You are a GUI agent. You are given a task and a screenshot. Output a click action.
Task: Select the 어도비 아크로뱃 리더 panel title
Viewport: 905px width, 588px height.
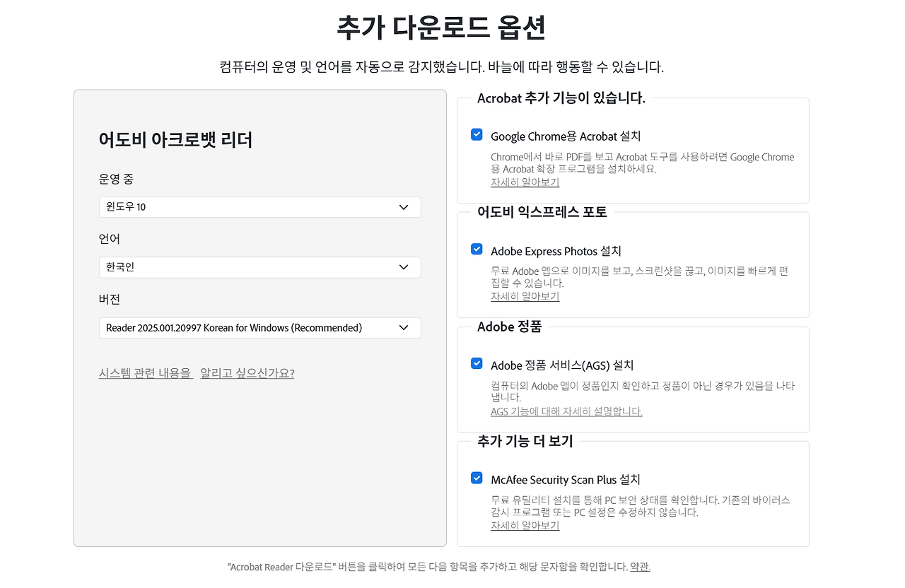click(175, 140)
